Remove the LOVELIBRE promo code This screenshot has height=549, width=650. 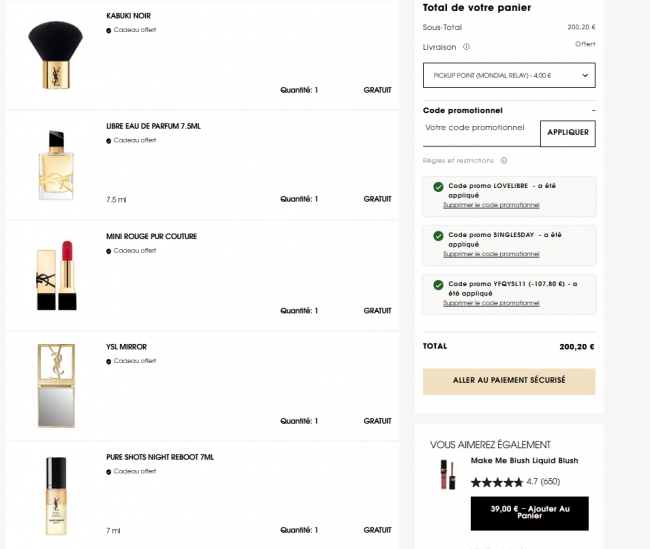tap(491, 205)
